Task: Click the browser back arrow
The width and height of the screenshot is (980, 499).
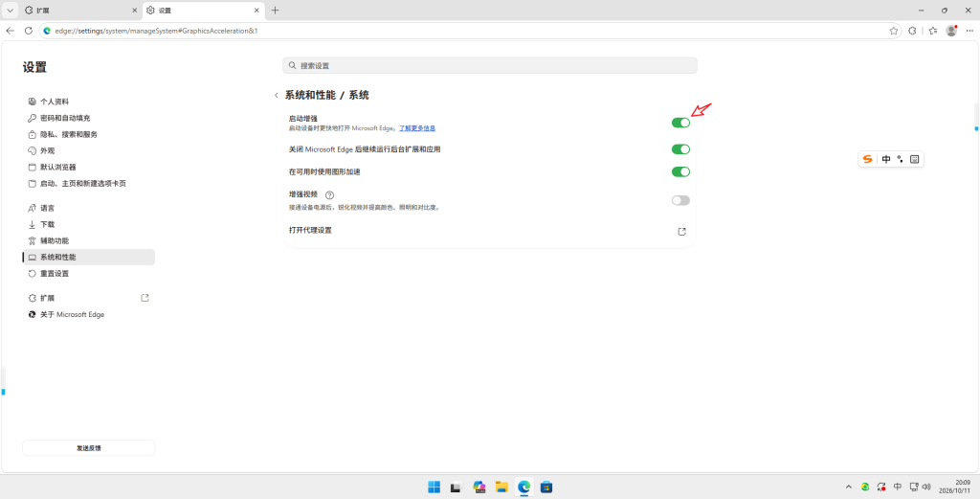Action: (10, 31)
